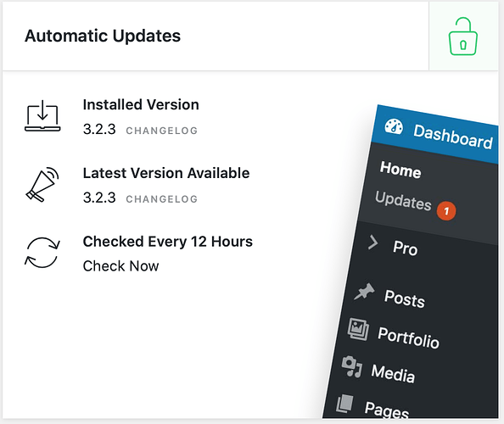The height and width of the screenshot is (424, 504).
Task: Open Portfolio in the sidebar menu
Action: point(408,338)
